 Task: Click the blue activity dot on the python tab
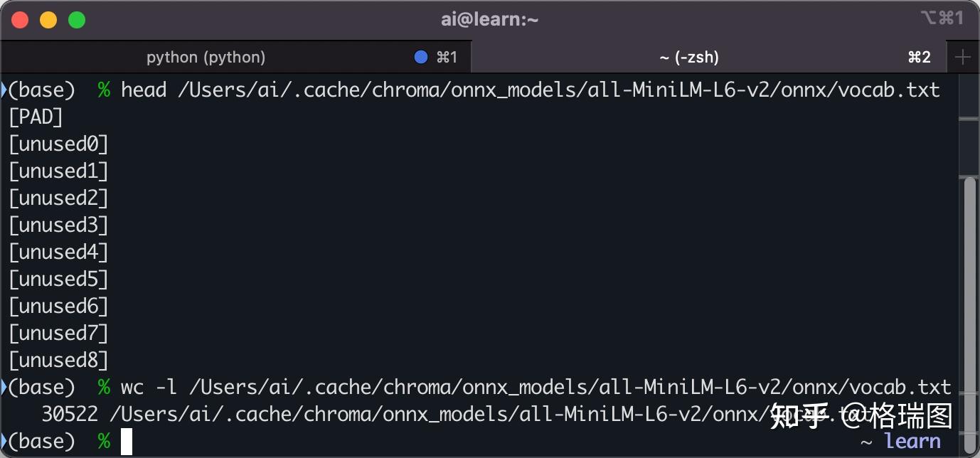[421, 58]
